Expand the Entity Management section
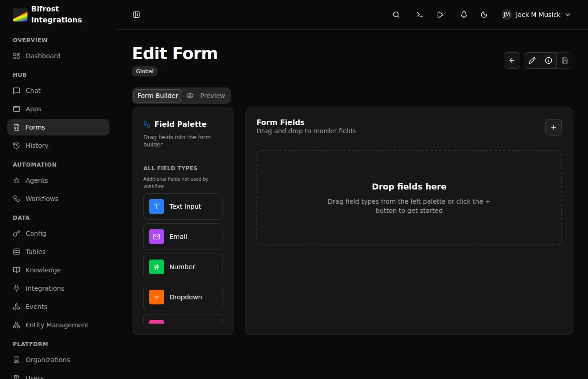Screen dimensions: 588x379 57,325
